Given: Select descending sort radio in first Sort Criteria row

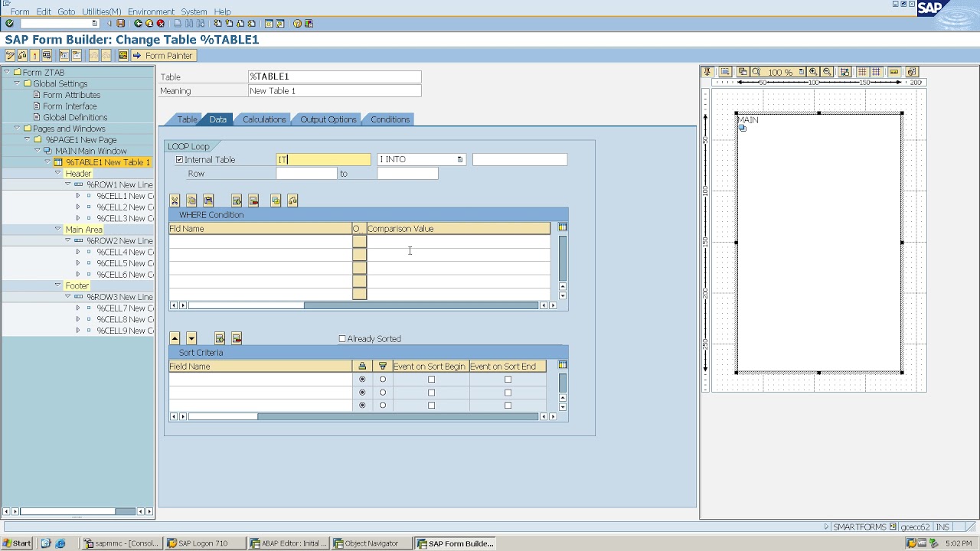Looking at the screenshot, I should click(383, 380).
